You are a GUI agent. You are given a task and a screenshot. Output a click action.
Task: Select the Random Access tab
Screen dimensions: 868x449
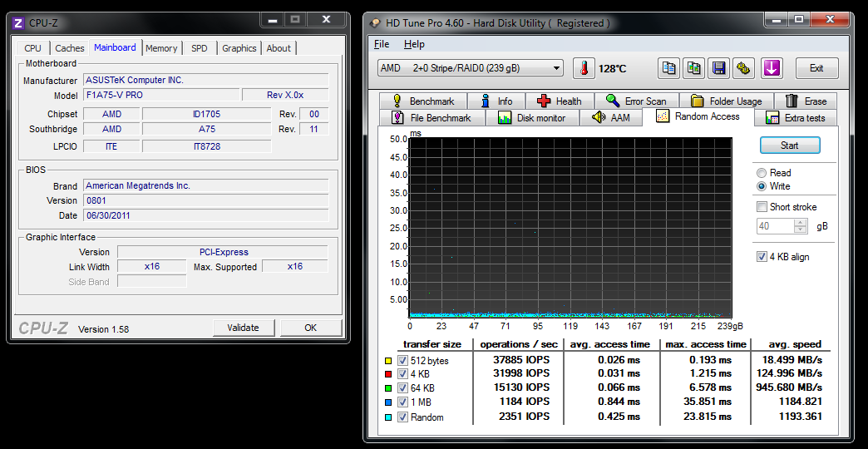[698, 116]
